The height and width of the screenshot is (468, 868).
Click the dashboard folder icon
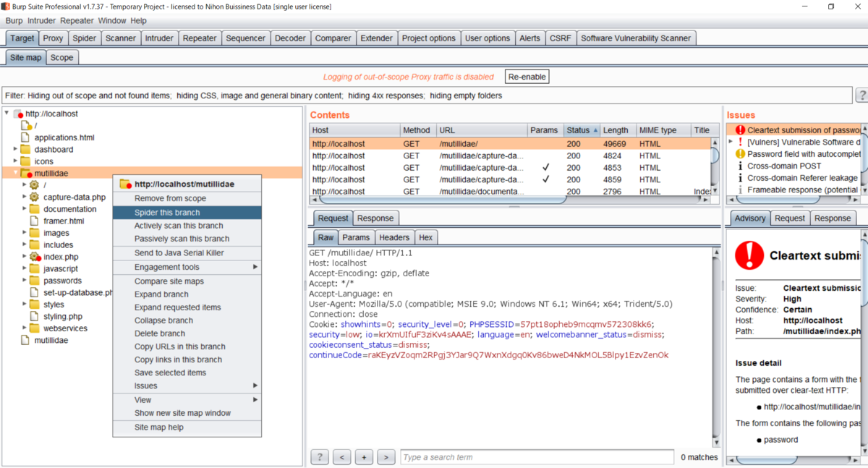tap(25, 150)
